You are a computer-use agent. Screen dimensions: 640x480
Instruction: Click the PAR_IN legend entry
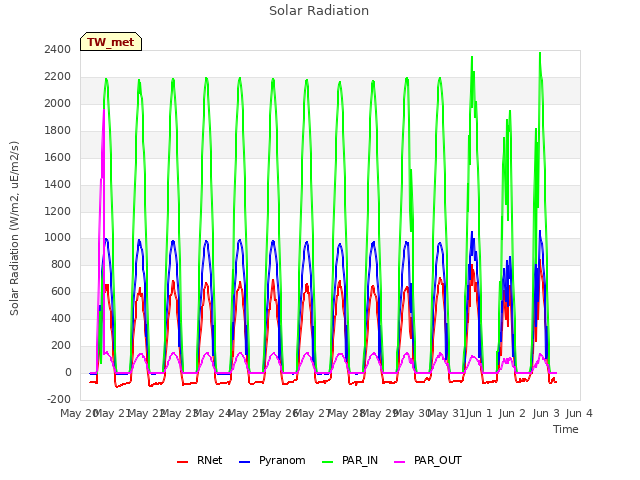[x=350, y=460]
